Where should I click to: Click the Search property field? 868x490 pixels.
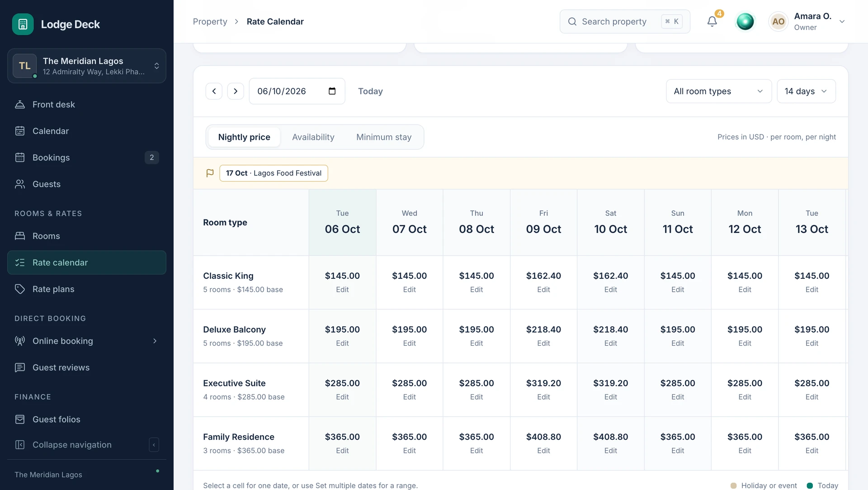[625, 21]
